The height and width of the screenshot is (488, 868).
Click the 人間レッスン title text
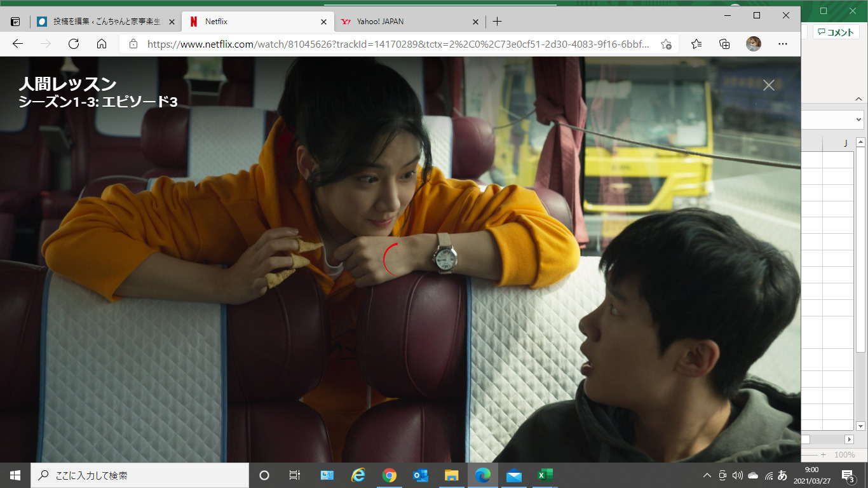coord(68,84)
